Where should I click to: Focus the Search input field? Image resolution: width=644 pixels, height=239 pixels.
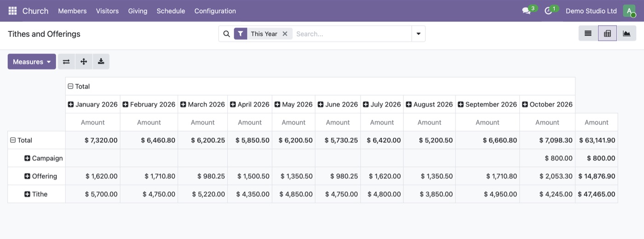[352, 34]
